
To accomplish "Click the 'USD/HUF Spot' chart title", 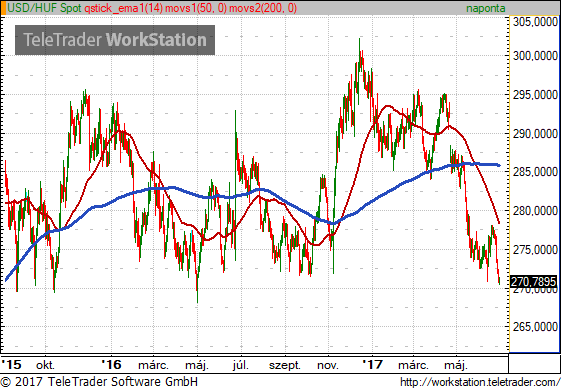I will [x=44, y=8].
